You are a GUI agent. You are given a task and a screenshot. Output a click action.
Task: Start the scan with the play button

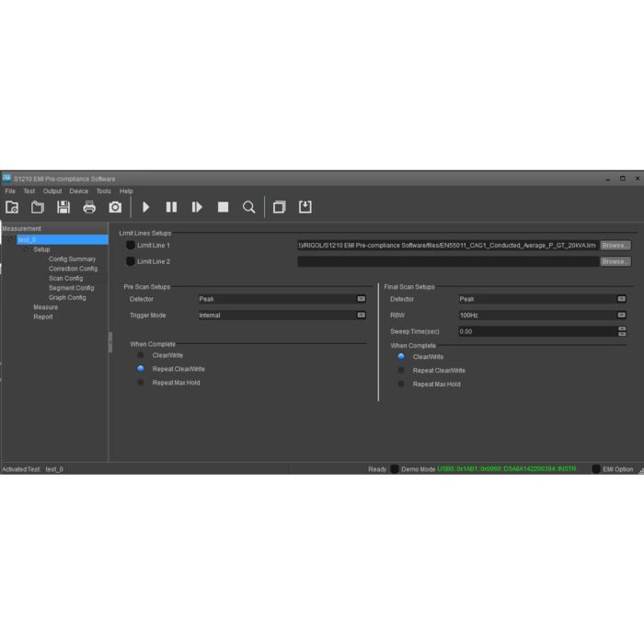point(145,207)
